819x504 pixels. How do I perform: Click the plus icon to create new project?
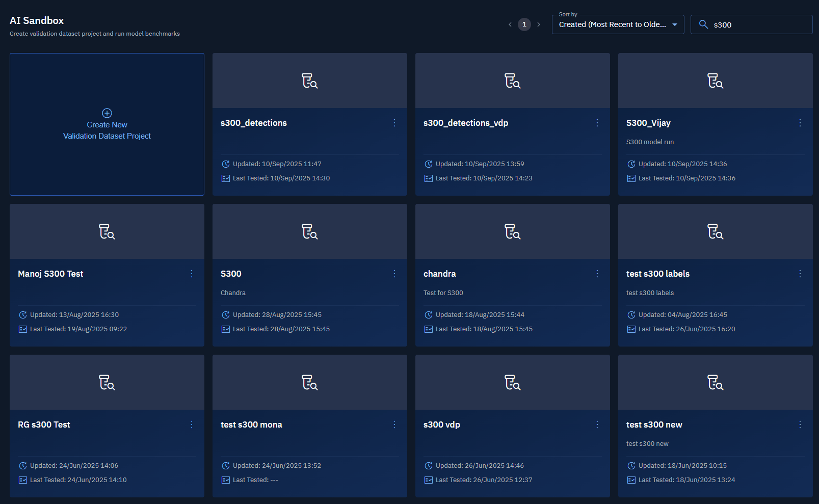pos(107,113)
